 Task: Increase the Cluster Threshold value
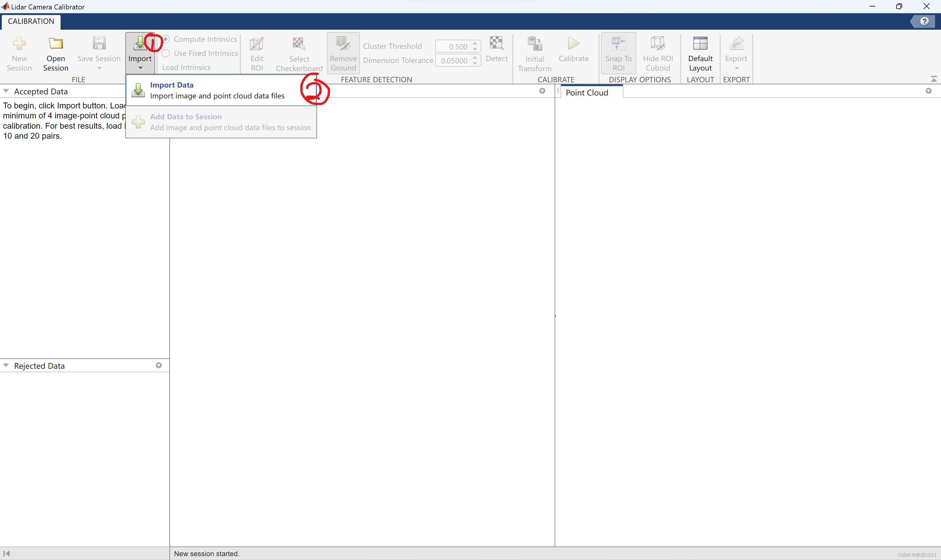click(x=475, y=43)
